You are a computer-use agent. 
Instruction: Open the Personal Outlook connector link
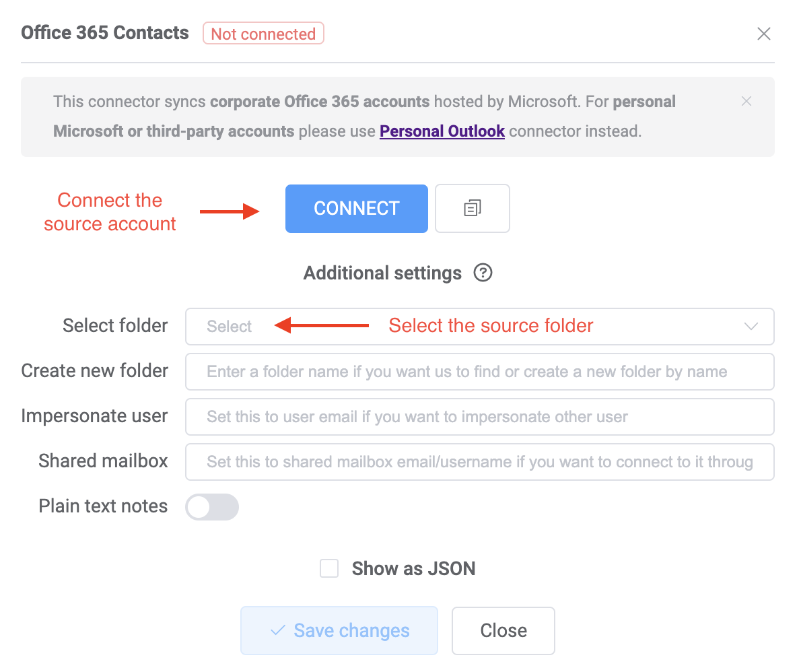point(442,131)
